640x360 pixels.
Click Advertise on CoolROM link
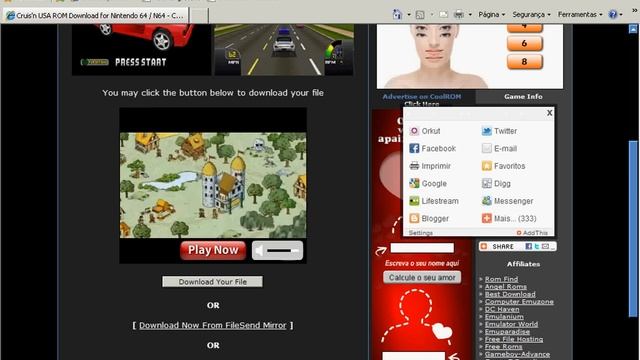point(422,97)
